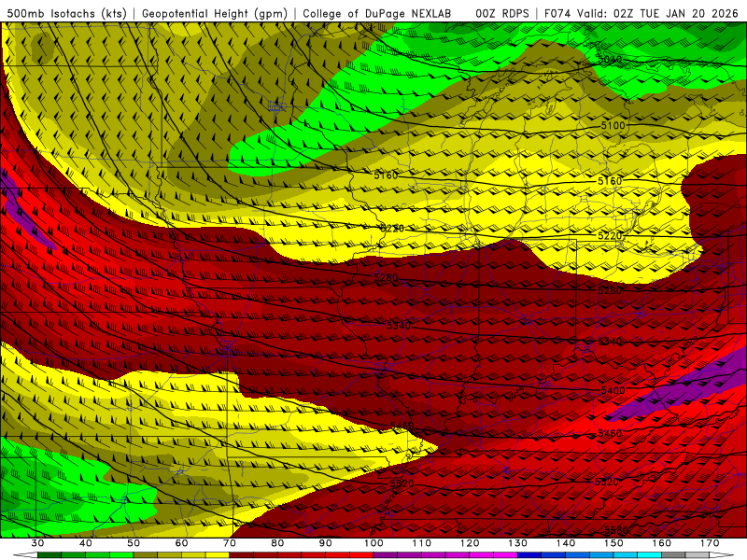
Task: Click the 'College of DuPage NEXLAB' label
Action: click(x=377, y=14)
